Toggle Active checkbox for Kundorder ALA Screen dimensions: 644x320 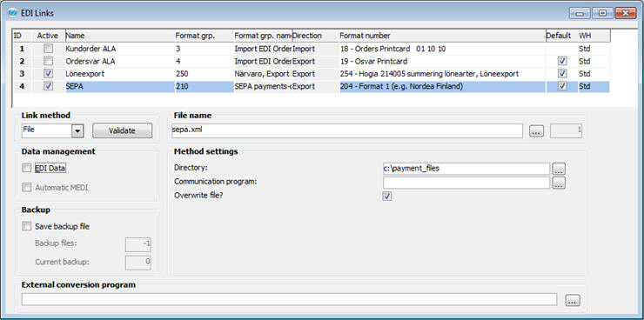49,49
